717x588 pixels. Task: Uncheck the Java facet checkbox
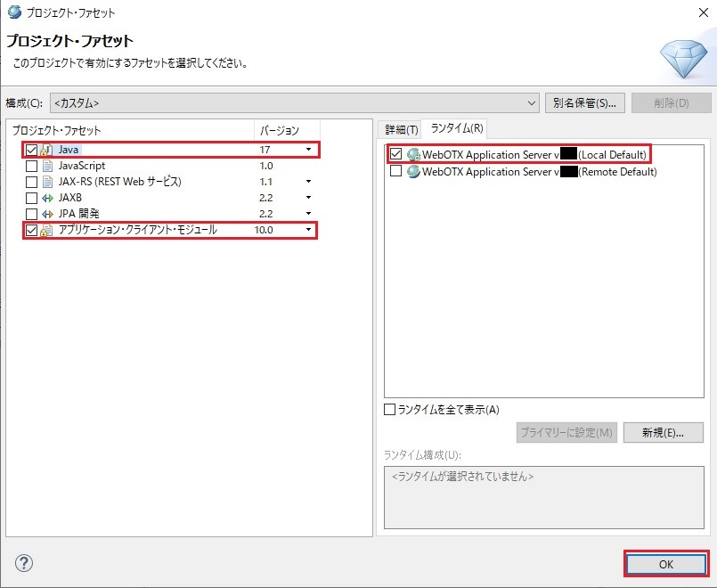coord(32,150)
